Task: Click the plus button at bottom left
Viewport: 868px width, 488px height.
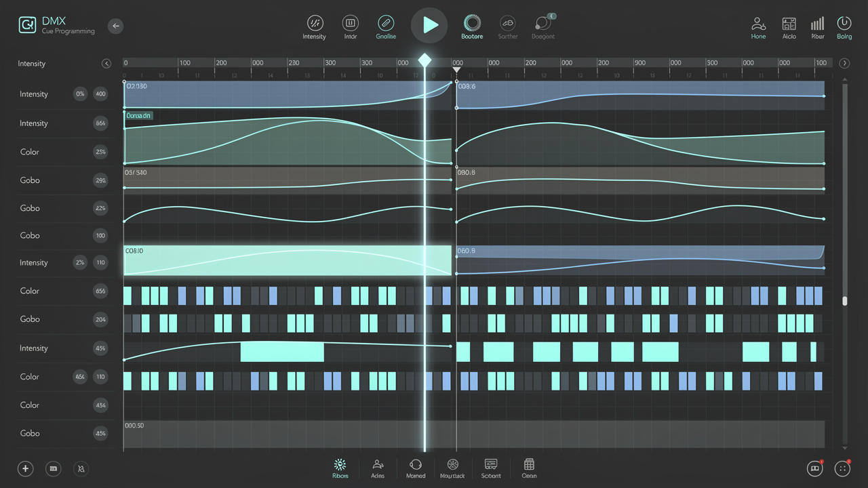Action: [25, 468]
